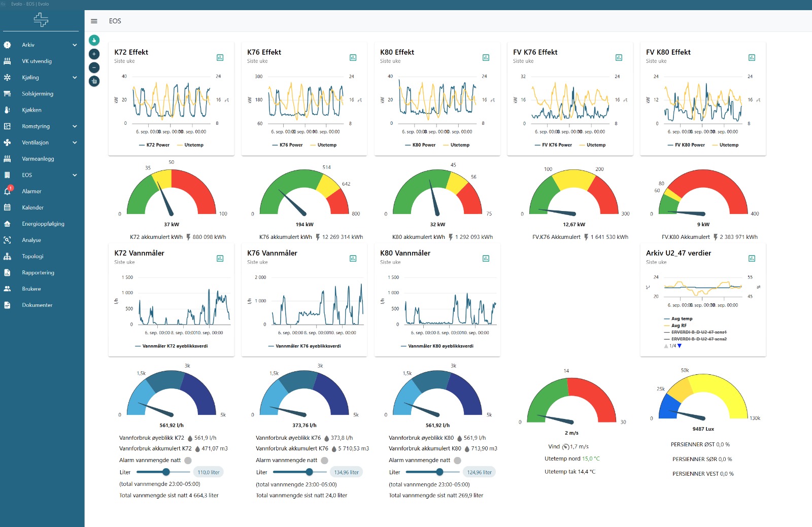
Task: Click chart icon on K76 Vannmåler card
Action: [353, 259]
